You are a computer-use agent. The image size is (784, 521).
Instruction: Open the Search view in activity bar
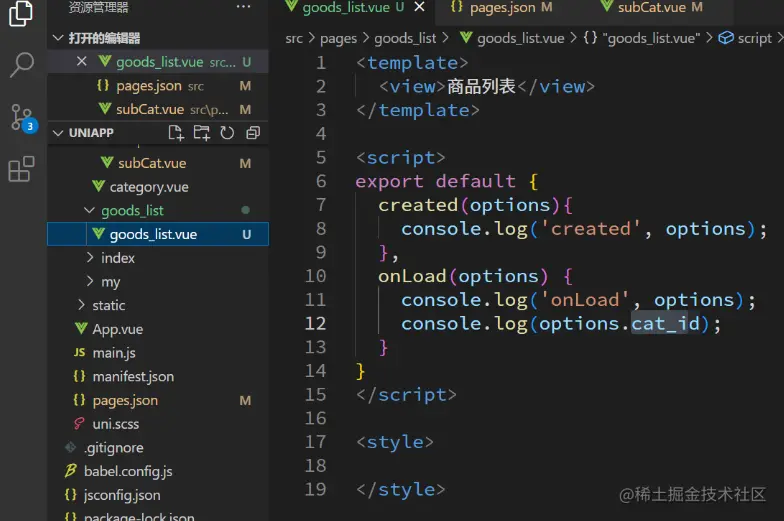pos(22,64)
